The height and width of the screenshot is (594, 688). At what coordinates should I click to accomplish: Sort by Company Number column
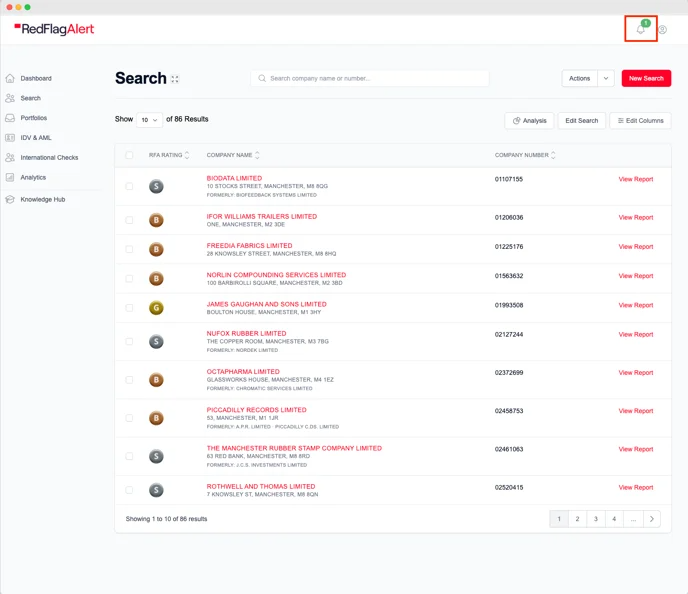pos(525,155)
